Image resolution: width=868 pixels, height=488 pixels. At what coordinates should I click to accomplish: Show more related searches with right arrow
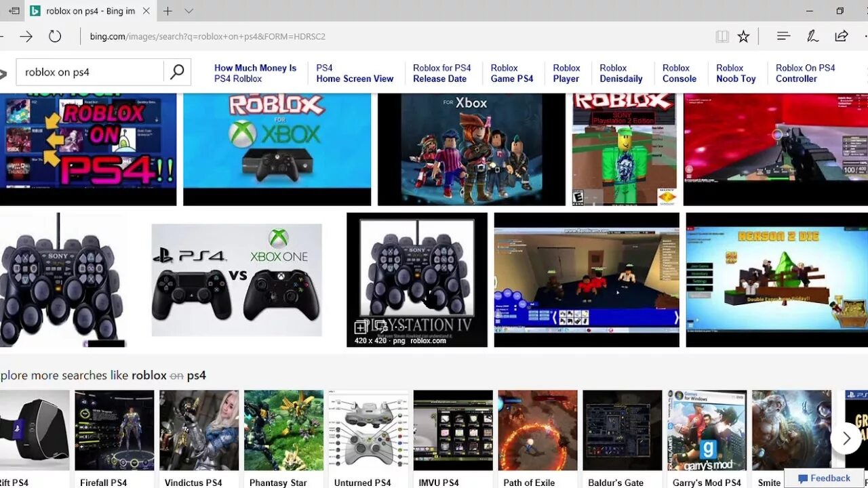tap(846, 439)
